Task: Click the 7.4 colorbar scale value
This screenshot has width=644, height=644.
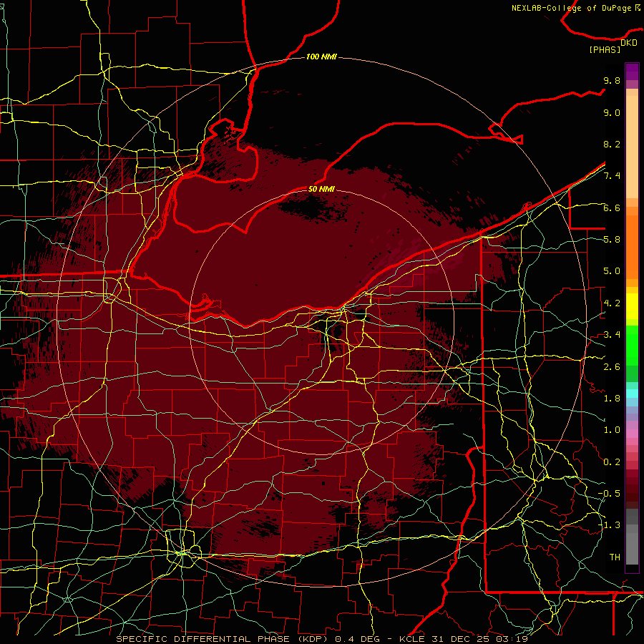Action: [612, 176]
